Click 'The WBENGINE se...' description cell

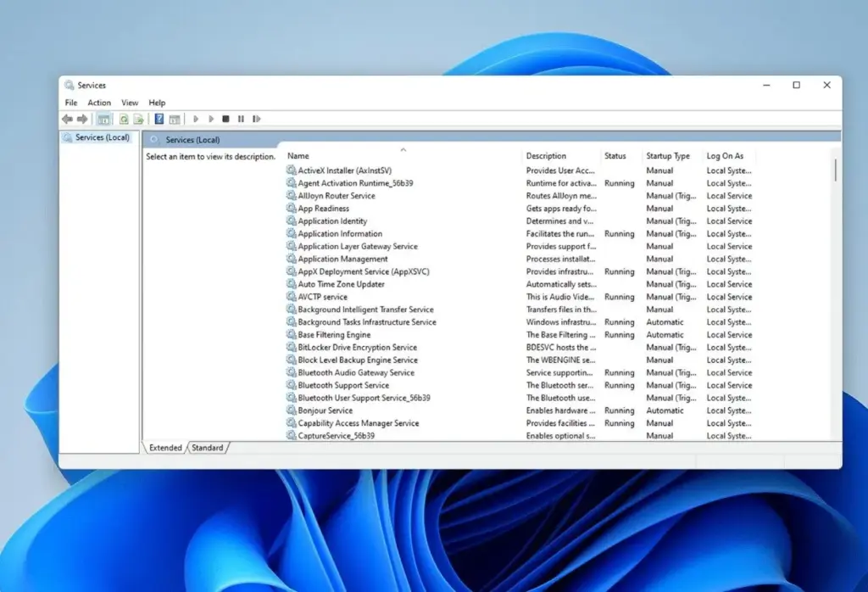561,360
